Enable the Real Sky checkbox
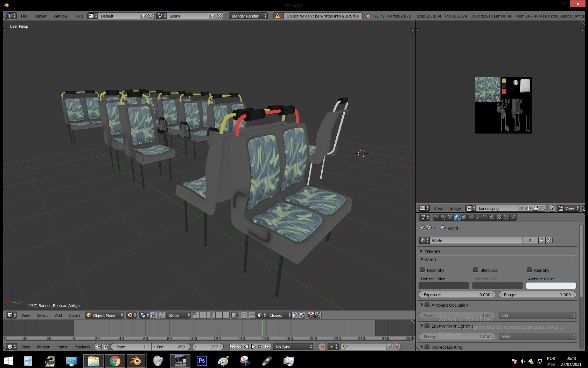Viewport: 588px width, 368px height. 529,270
